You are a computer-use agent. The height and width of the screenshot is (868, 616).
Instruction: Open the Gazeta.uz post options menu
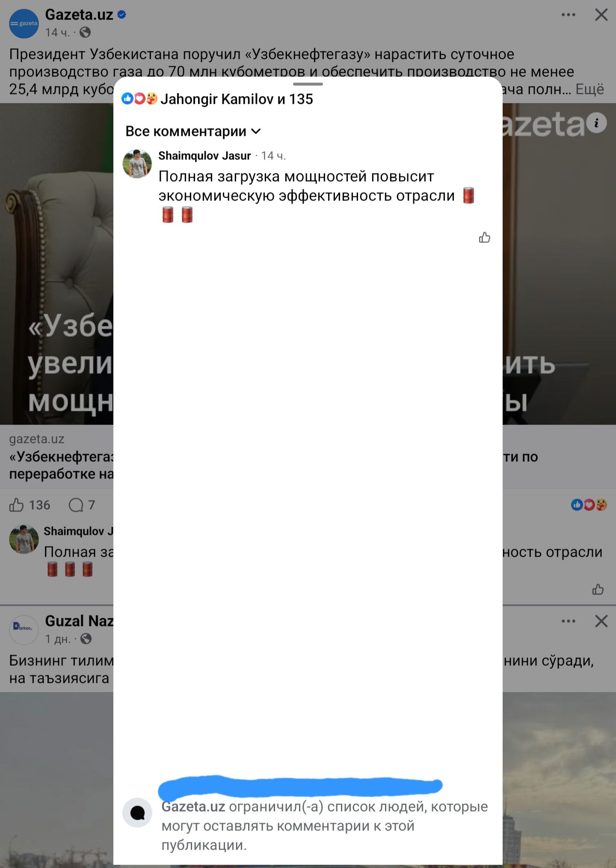pyautogui.click(x=568, y=15)
